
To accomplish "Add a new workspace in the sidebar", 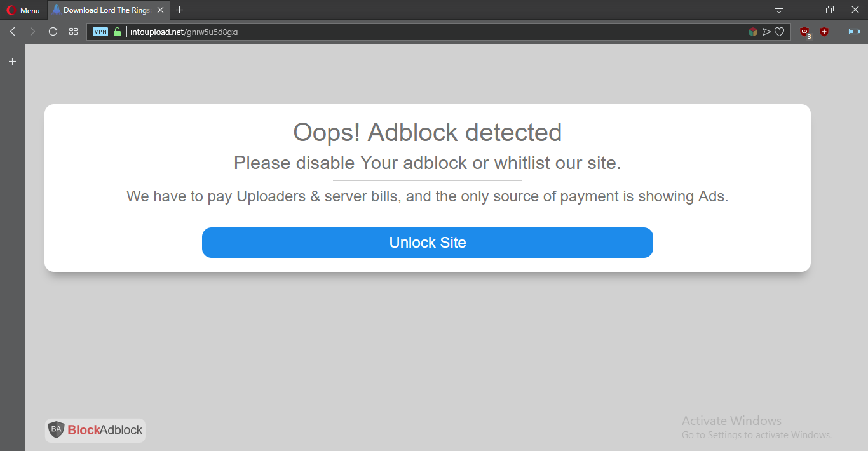I will click(x=11, y=61).
